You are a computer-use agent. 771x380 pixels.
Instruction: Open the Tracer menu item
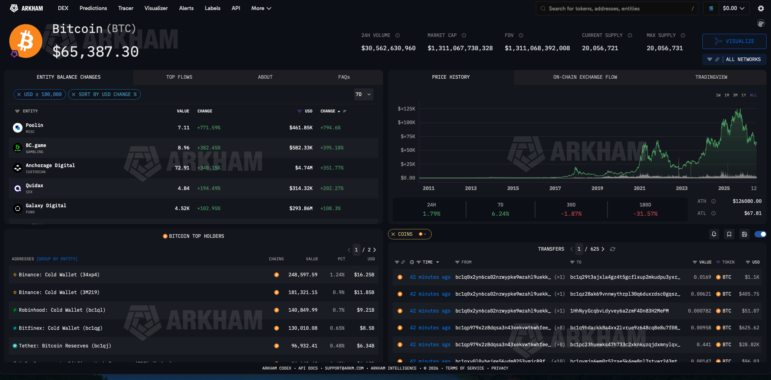click(x=125, y=8)
